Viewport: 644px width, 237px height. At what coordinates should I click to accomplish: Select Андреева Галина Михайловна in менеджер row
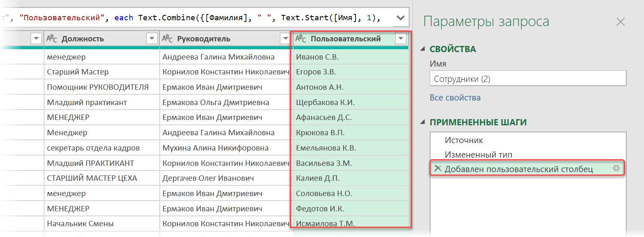226,57
